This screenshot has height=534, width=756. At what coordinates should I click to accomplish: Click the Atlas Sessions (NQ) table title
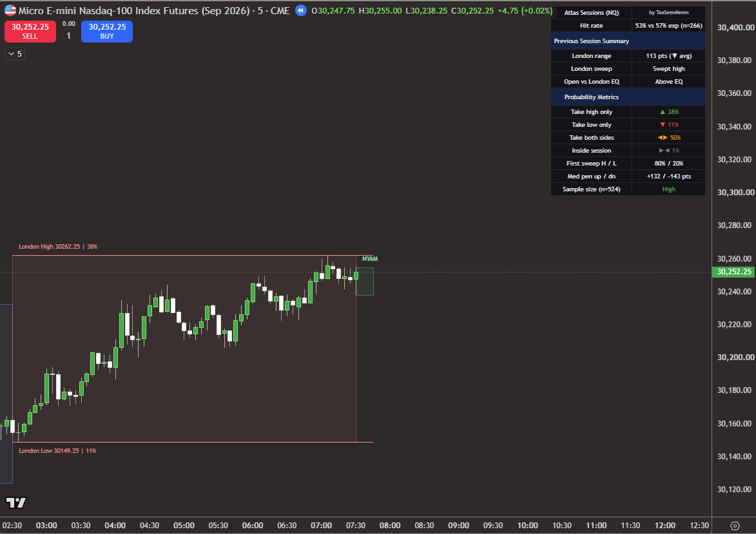click(591, 12)
